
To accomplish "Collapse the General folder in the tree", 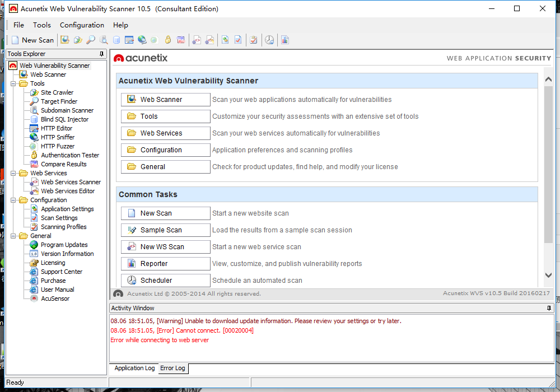I will point(13,236).
